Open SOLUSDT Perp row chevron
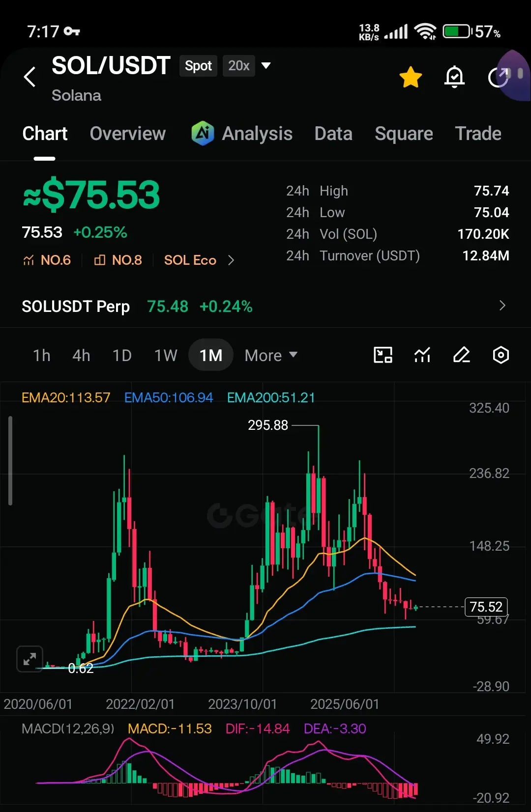This screenshot has height=812, width=531. tap(502, 306)
